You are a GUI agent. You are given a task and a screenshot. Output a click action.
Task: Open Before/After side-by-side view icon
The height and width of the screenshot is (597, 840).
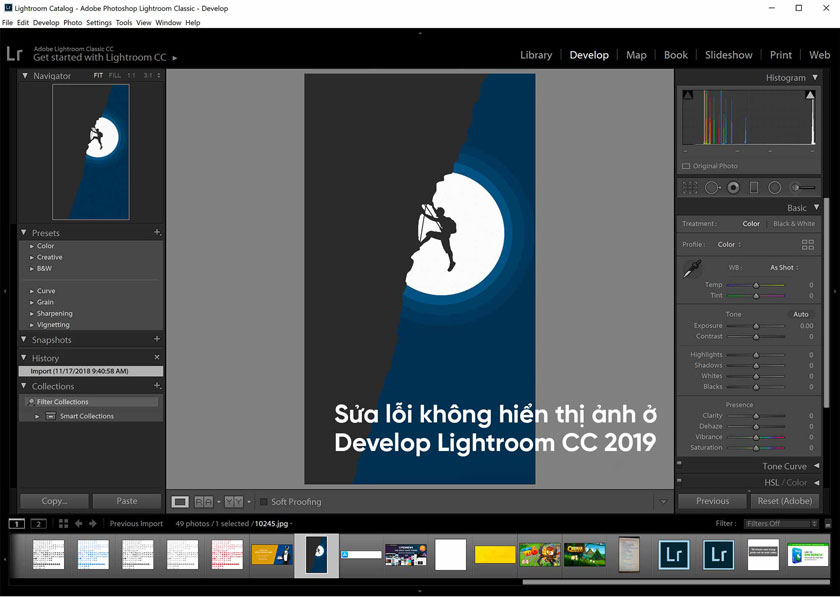[x=204, y=502]
